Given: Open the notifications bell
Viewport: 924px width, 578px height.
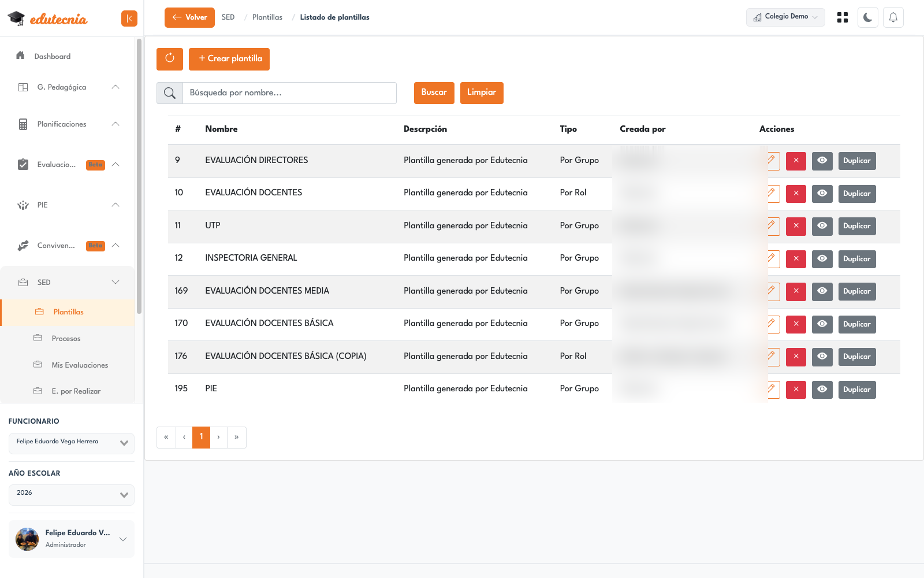Looking at the screenshot, I should [893, 17].
